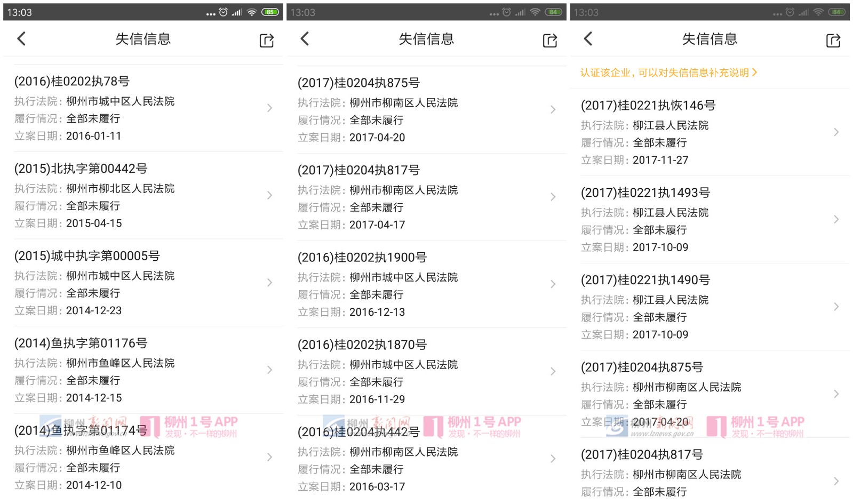Select case title (2016)桂0202执1900号
The image size is (853, 504).
point(362,258)
